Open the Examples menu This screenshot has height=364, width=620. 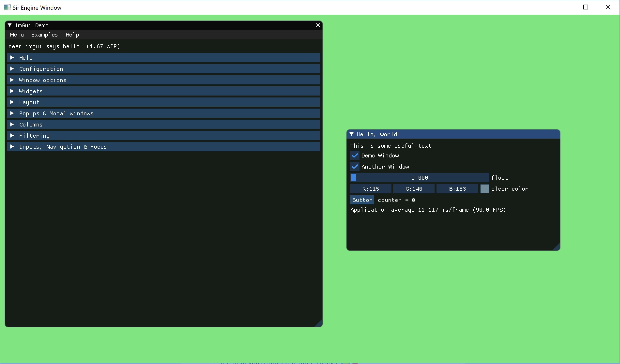coord(45,35)
